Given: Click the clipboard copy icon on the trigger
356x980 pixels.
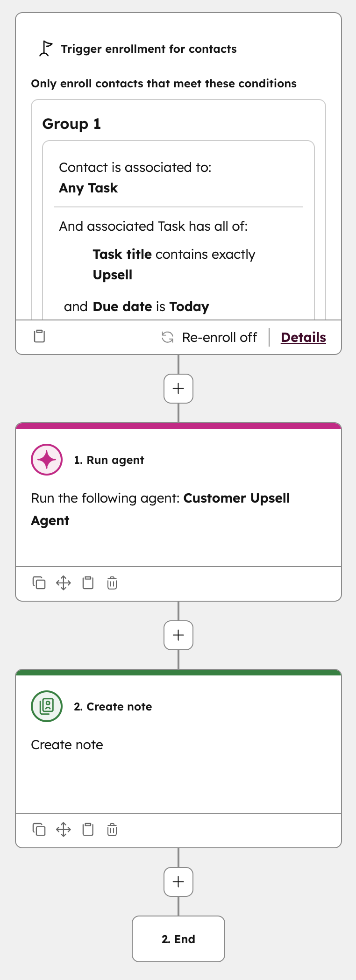Looking at the screenshot, I should pos(39,336).
